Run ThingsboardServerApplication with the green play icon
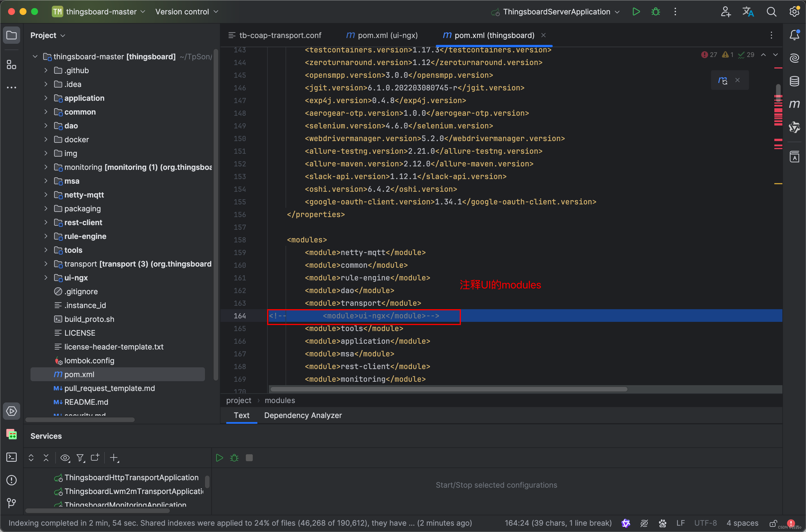Screen dimensions: 806x532 (636, 12)
